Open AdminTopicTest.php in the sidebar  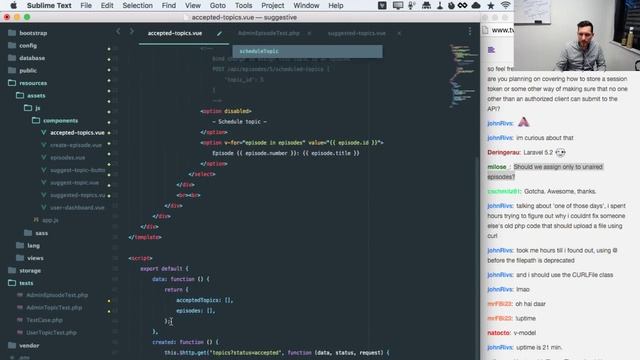[x=54, y=307]
